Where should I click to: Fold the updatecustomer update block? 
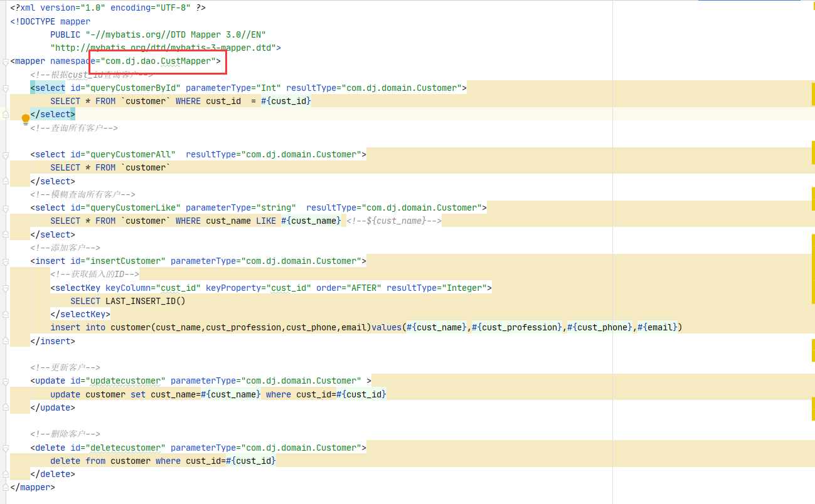(5, 381)
